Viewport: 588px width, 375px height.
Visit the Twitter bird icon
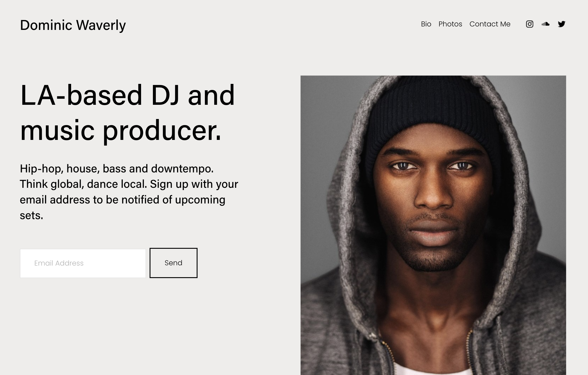(562, 24)
